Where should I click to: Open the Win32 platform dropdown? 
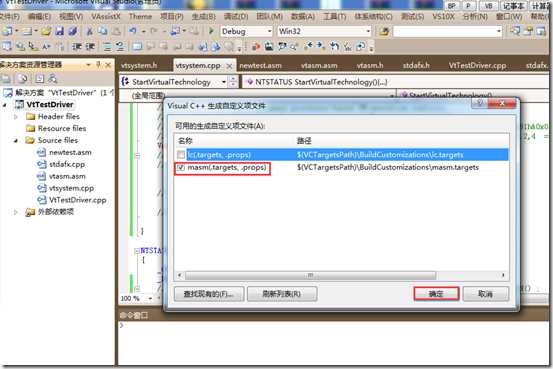(x=368, y=31)
